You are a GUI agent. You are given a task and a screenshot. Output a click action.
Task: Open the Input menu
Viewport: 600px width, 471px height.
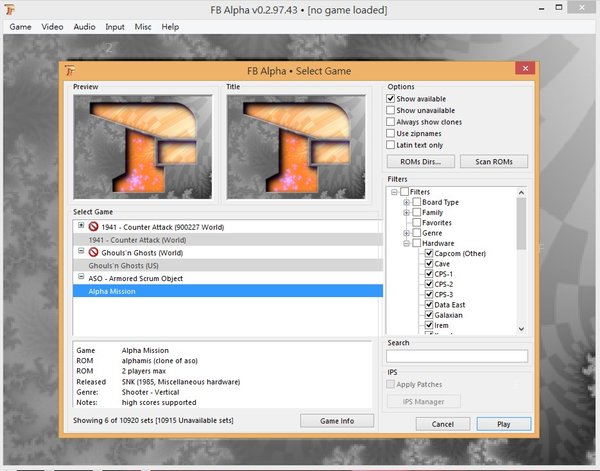115,27
